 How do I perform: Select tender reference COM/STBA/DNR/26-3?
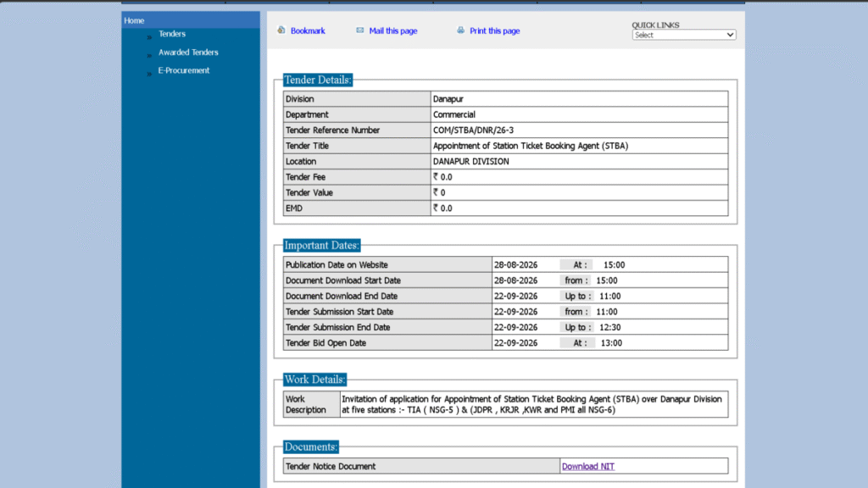[473, 130]
